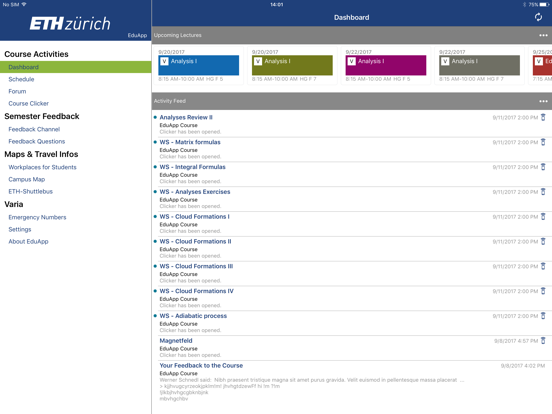Tap the V badge on magenta Analysis I card
This screenshot has height=414, width=552.
point(351,62)
